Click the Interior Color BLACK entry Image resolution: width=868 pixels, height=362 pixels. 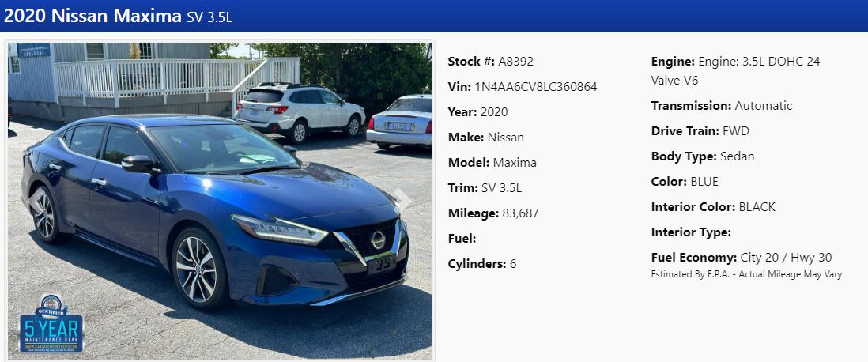click(x=713, y=207)
